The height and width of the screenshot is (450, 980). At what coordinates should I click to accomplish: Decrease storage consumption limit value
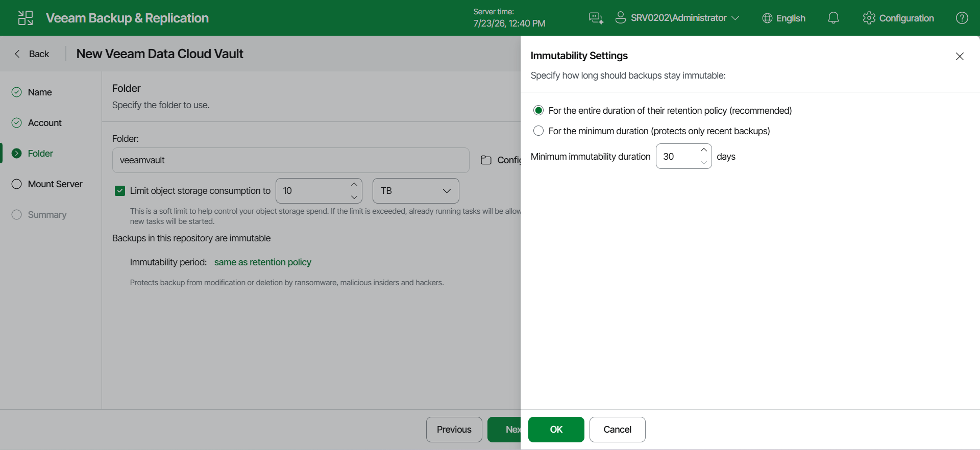pyautogui.click(x=354, y=197)
